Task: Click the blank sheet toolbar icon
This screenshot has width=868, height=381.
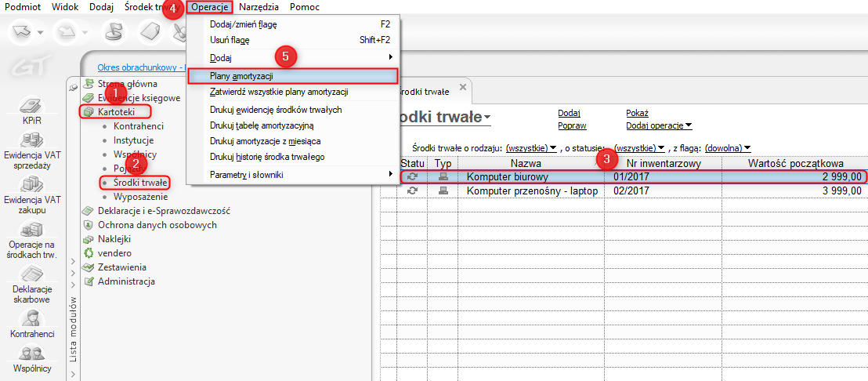Action: [149, 33]
